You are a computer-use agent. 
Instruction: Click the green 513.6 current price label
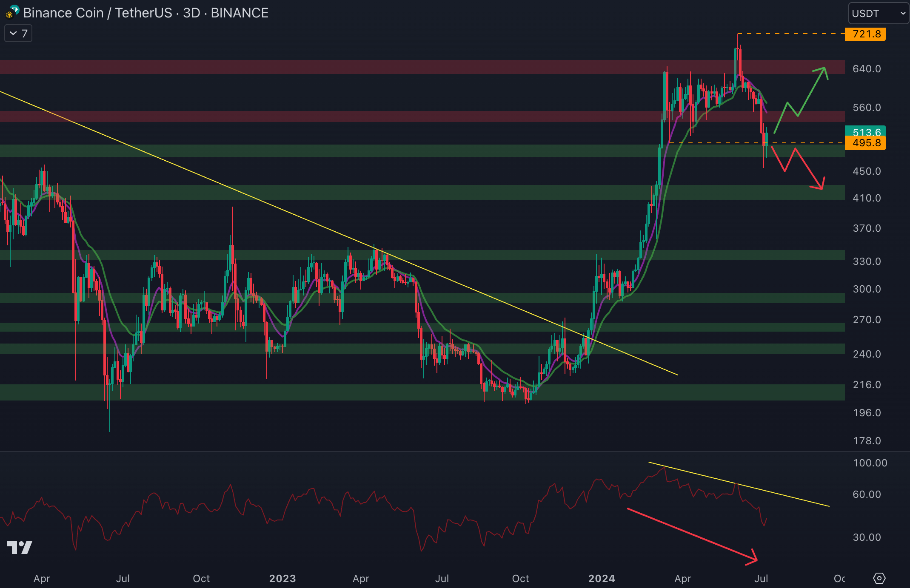865,130
